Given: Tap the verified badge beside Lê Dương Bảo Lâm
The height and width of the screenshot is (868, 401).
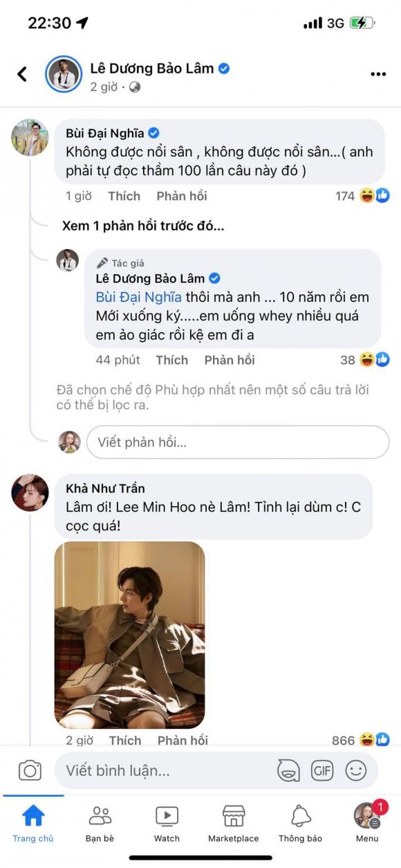Looking at the screenshot, I should pos(223,68).
